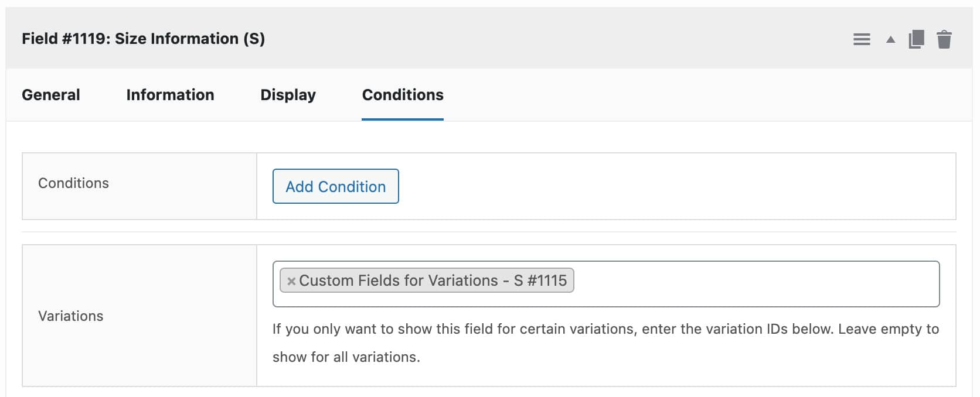Image resolution: width=980 pixels, height=397 pixels.
Task: Select the Display tab
Action: [x=288, y=94]
